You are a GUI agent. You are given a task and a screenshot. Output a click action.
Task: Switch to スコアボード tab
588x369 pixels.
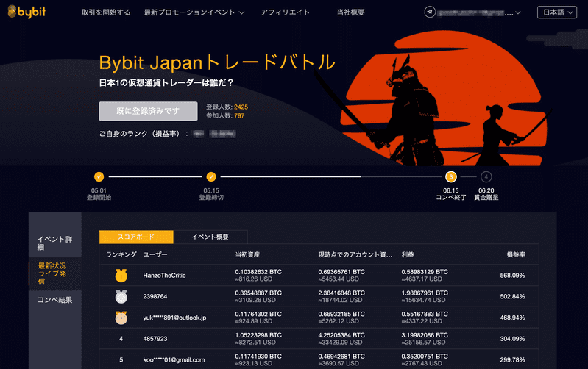pyautogui.click(x=136, y=237)
